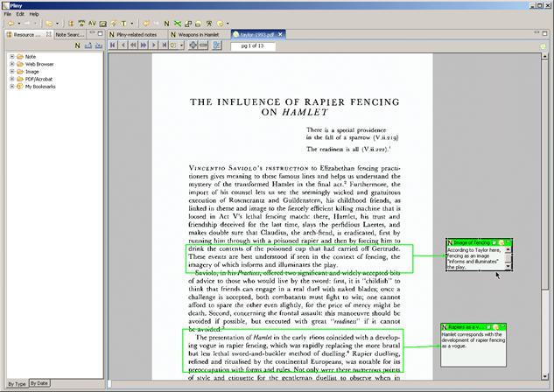The height and width of the screenshot is (392, 554).
Task: Click the yellow circle icon on 'Image of fencing' note
Action: 501,242
